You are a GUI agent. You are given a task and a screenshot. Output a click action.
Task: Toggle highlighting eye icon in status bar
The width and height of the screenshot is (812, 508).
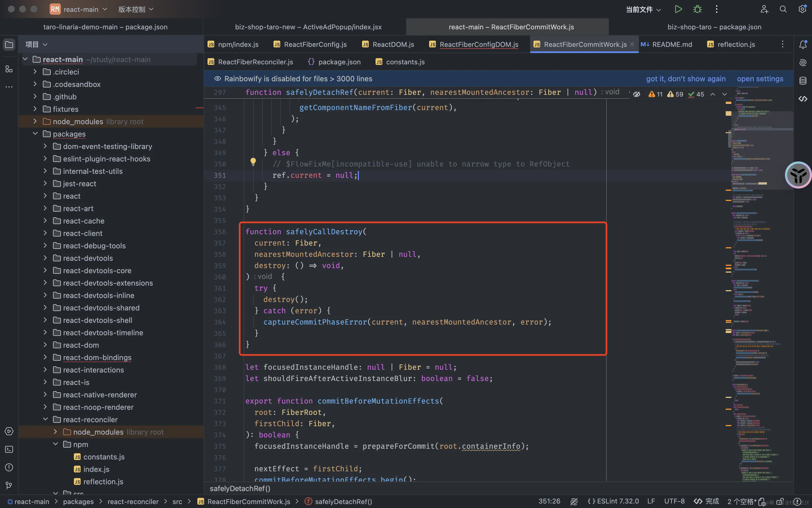click(574, 502)
